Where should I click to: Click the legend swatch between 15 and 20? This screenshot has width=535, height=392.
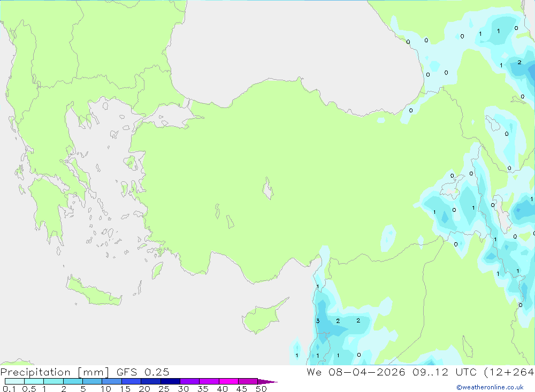(132, 381)
